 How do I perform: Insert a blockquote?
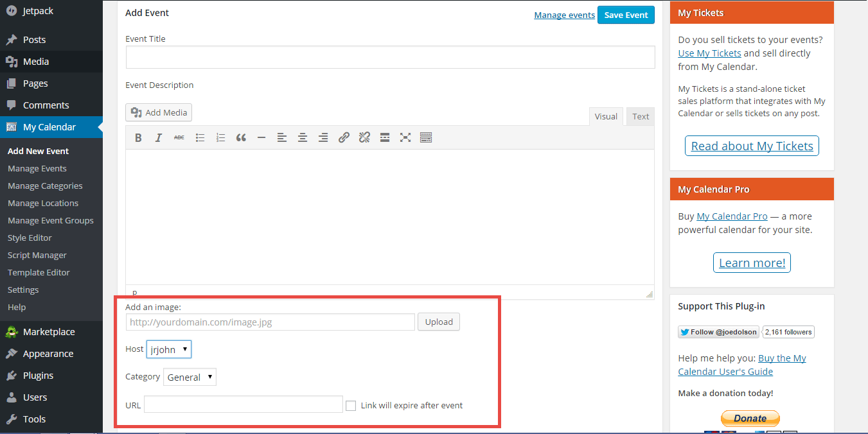[241, 137]
